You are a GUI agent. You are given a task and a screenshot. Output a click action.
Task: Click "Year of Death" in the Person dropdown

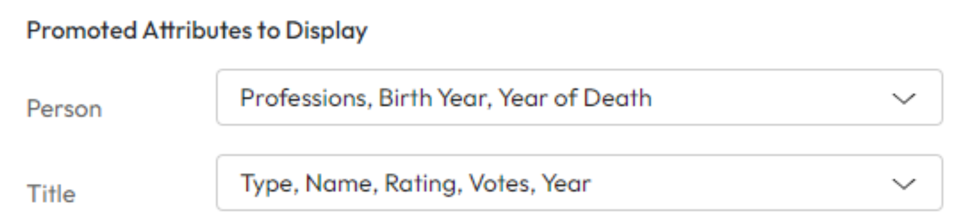click(575, 98)
